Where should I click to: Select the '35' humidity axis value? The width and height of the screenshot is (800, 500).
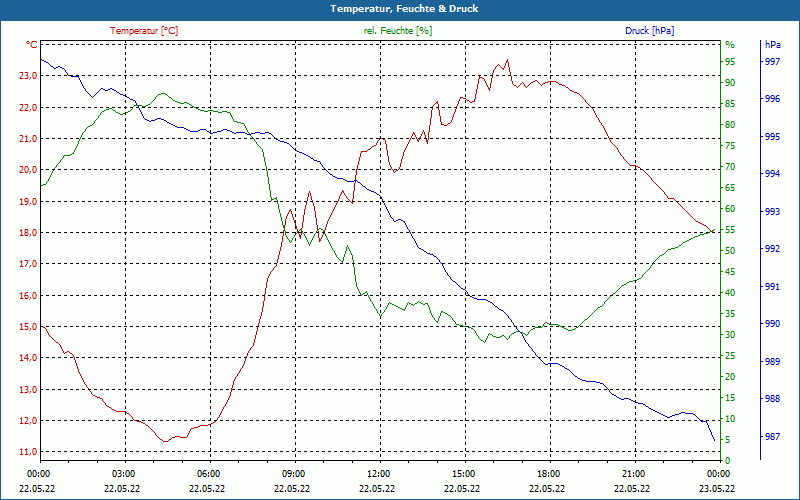click(730, 314)
